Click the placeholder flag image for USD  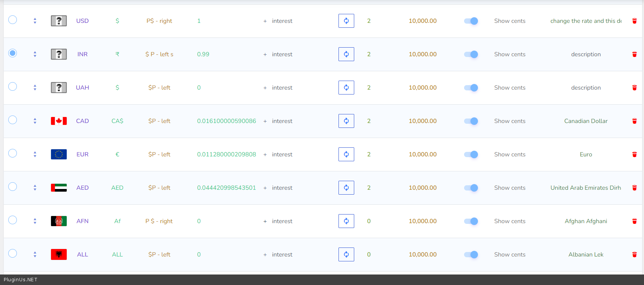tap(59, 21)
